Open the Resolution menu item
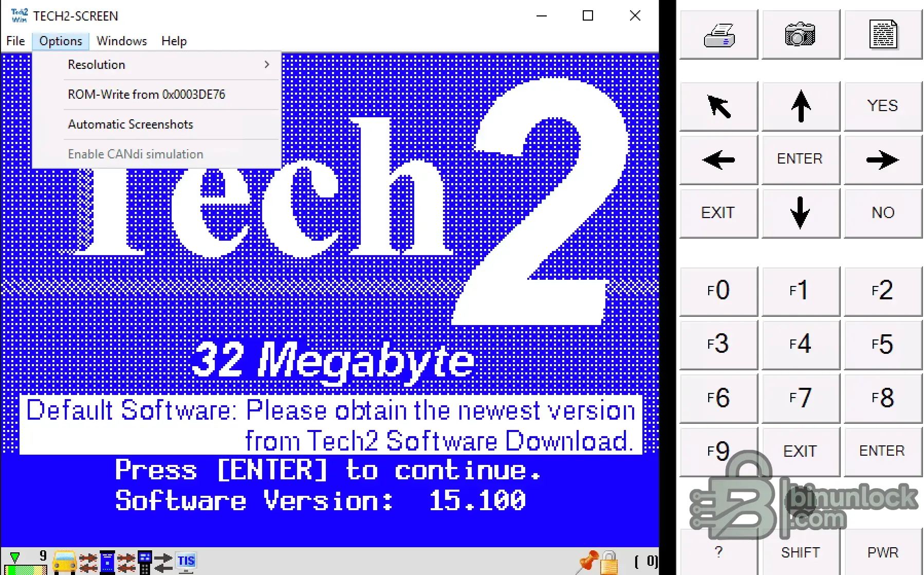This screenshot has width=924, height=575. point(156,65)
